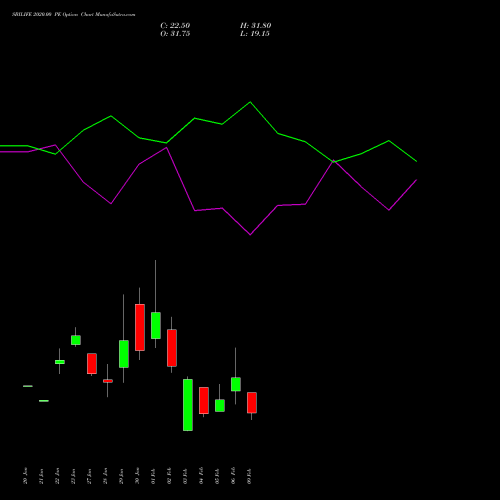
Task: Click the 06 Feb date label
Action: 234,476
